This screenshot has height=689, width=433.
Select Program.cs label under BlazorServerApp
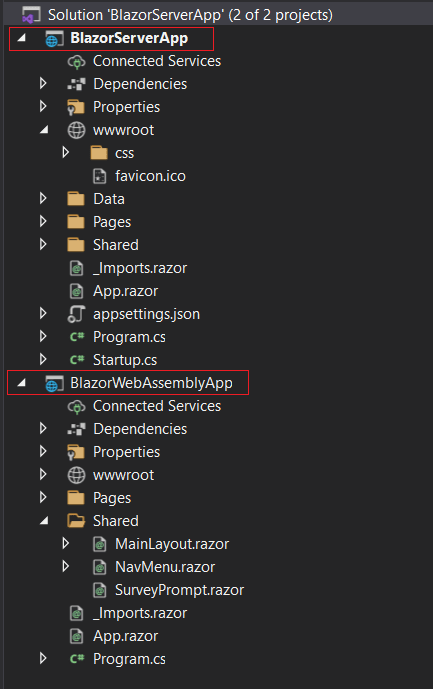(x=129, y=337)
